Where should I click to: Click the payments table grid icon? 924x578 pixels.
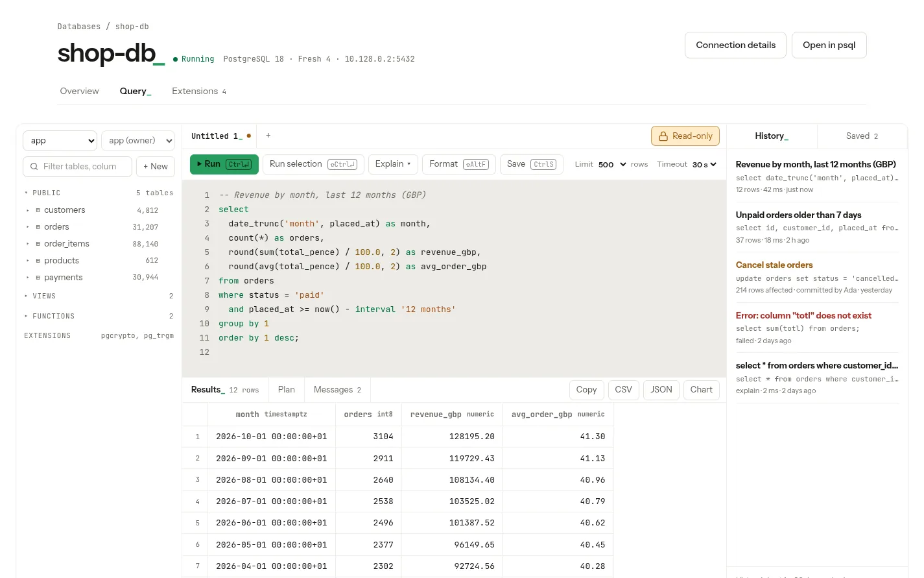pos(38,278)
